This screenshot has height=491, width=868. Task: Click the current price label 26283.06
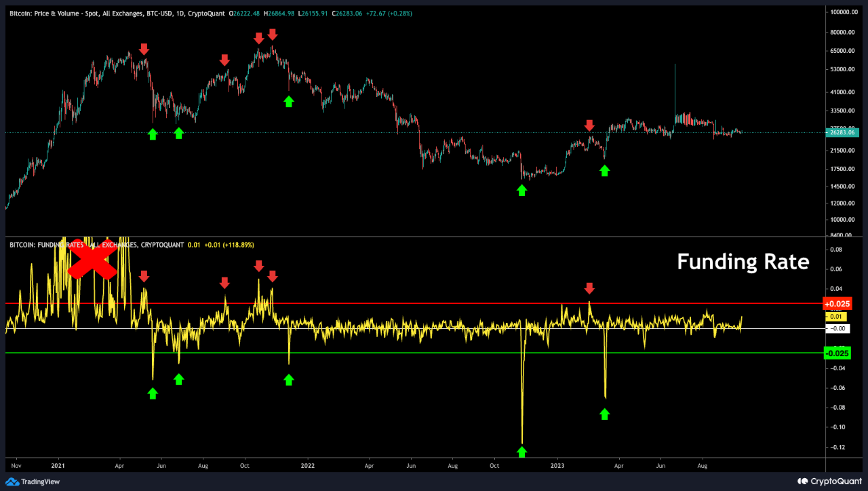click(842, 133)
